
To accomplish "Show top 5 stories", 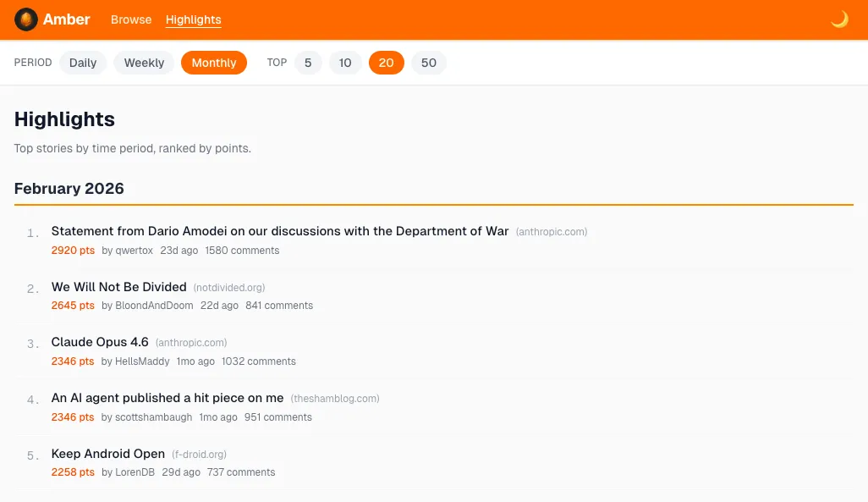I will tap(308, 63).
